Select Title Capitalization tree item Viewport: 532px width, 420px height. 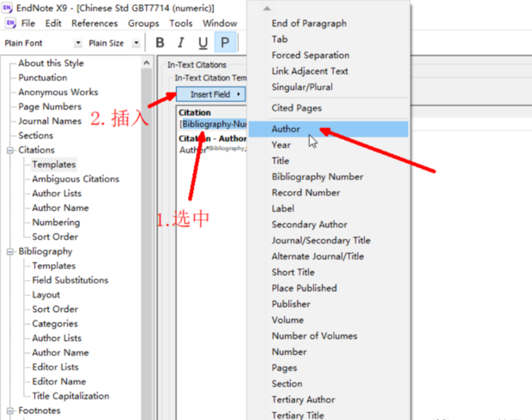[70, 396]
